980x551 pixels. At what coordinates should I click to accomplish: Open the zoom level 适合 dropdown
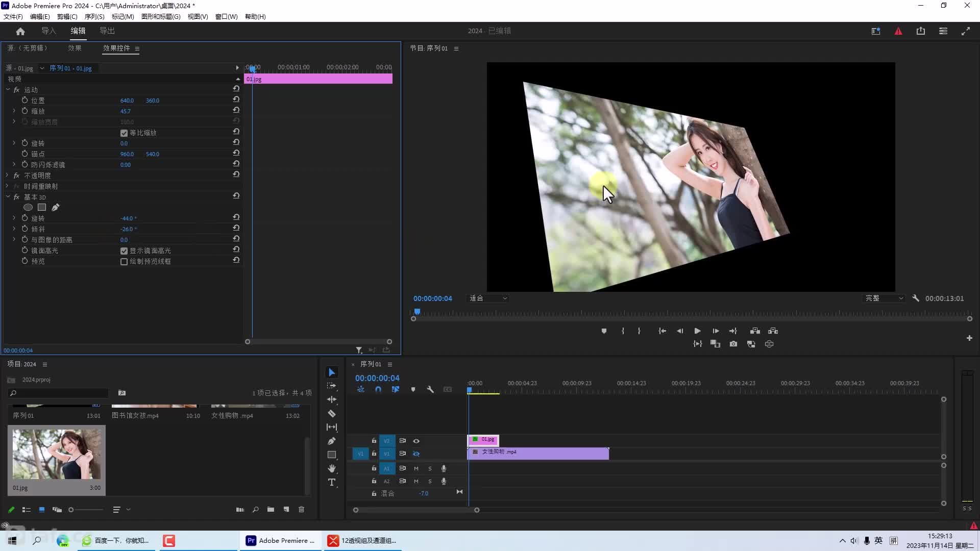click(488, 298)
